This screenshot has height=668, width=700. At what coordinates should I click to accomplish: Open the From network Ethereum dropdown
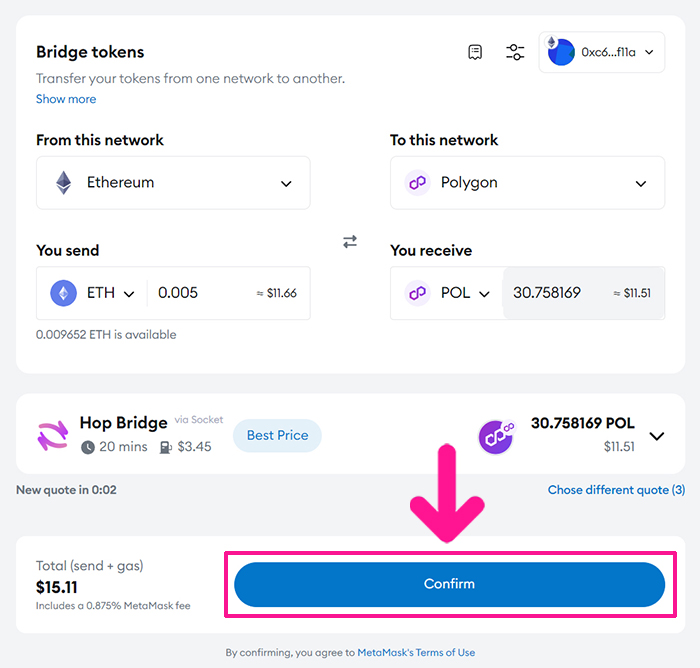coord(173,183)
